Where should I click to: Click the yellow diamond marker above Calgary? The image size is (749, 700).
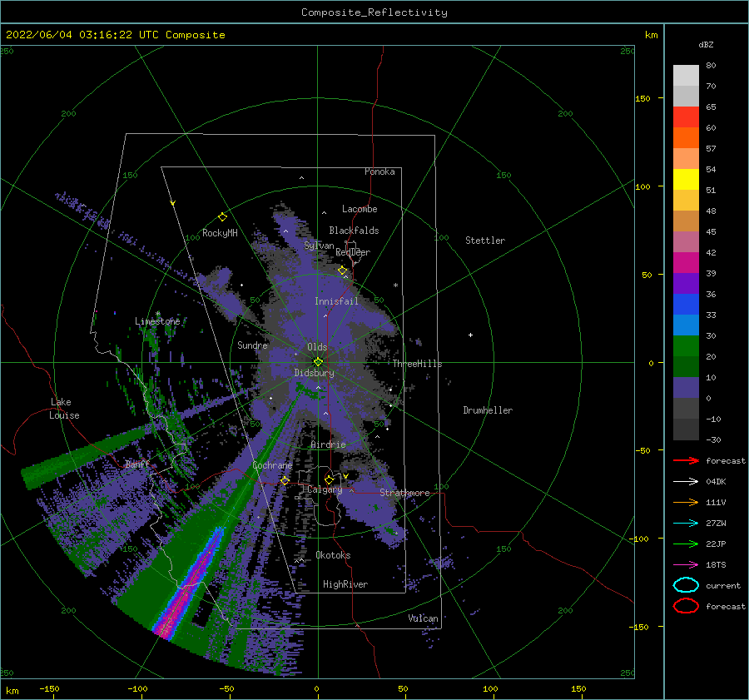[x=329, y=479]
